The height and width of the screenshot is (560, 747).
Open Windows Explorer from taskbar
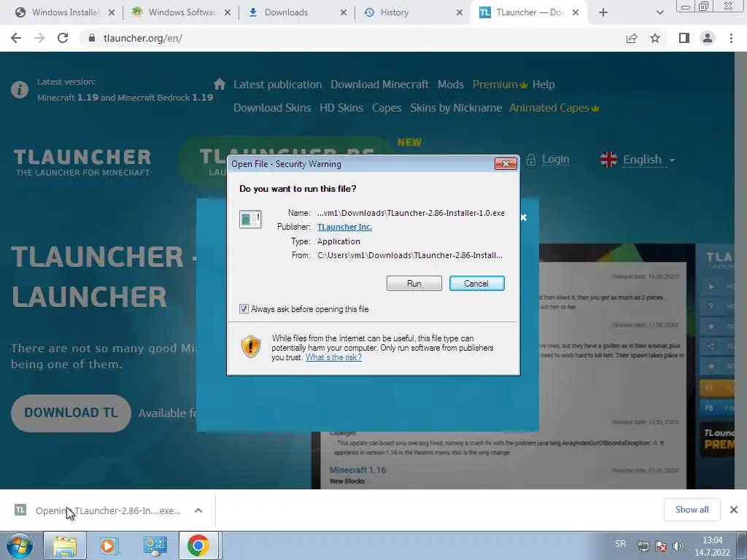[x=65, y=545]
